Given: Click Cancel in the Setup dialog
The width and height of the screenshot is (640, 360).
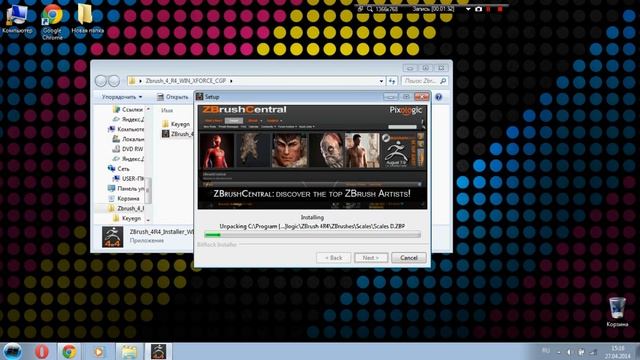Looking at the screenshot, I should point(409,258).
